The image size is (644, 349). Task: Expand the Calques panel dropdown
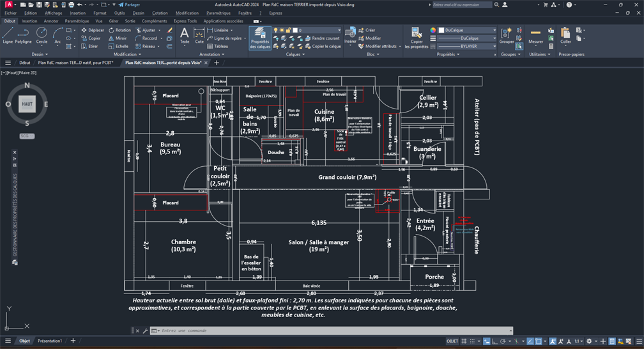[295, 54]
